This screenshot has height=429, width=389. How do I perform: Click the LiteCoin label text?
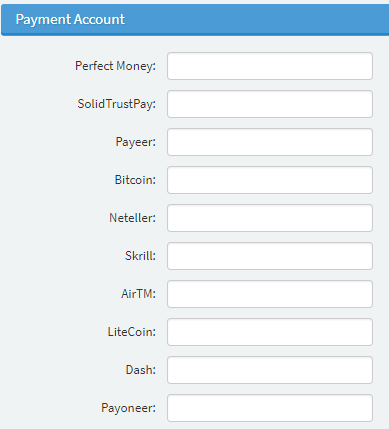[132, 332]
